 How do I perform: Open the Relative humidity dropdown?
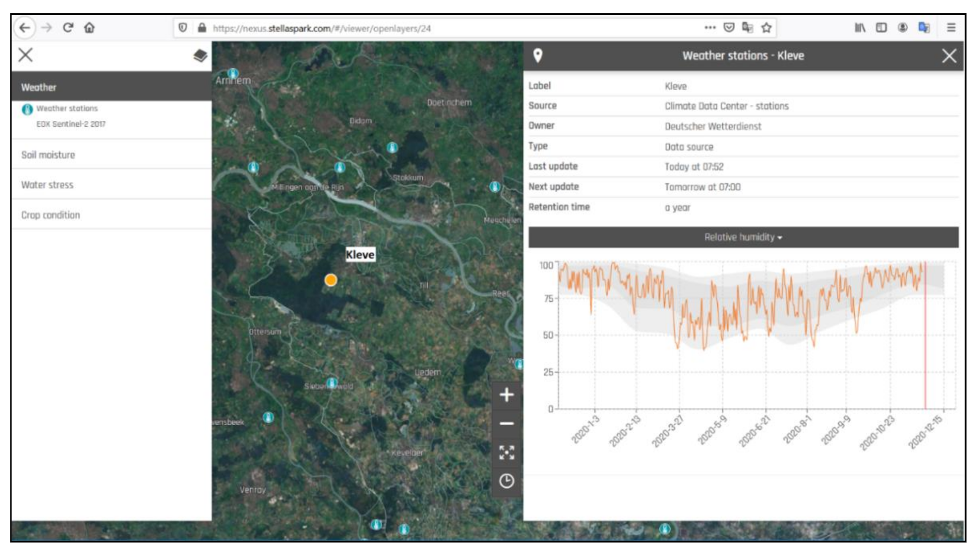[742, 237]
